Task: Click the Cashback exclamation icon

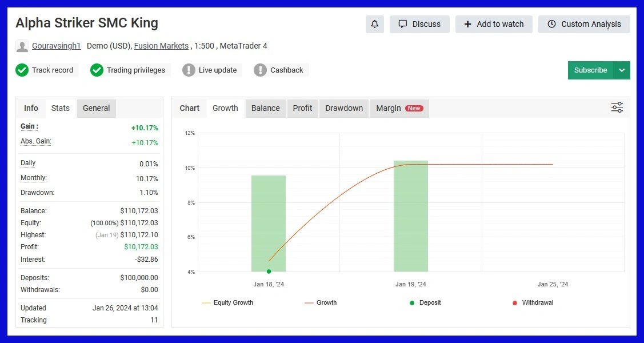Action: click(260, 70)
